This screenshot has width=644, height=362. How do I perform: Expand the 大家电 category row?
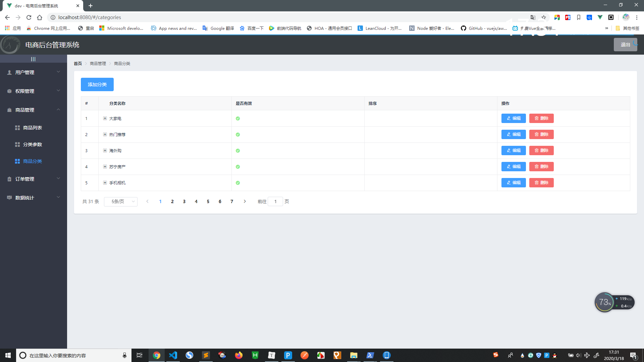[105, 118]
